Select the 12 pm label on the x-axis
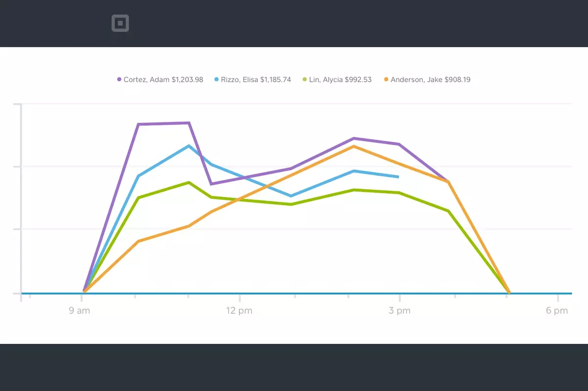Screen dimensions: 588x391 coord(240,310)
